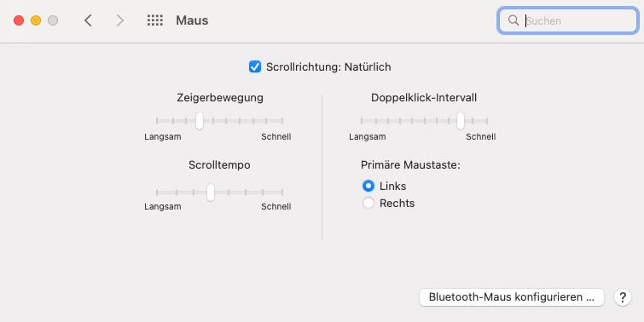644x322 pixels.
Task: Click the Langsam end of Doppelklick-Intervall track
Action: click(362, 121)
